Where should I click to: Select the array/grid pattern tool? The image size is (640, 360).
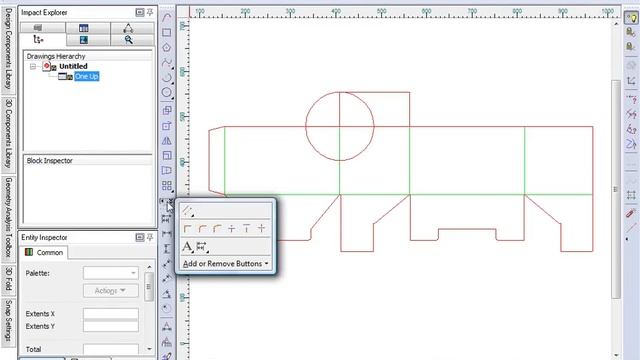pos(167,186)
